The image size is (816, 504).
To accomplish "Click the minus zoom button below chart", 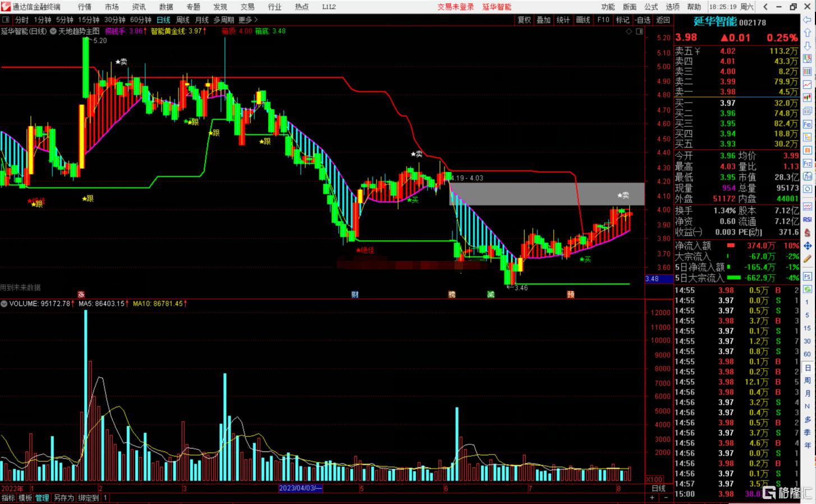I will (x=665, y=497).
